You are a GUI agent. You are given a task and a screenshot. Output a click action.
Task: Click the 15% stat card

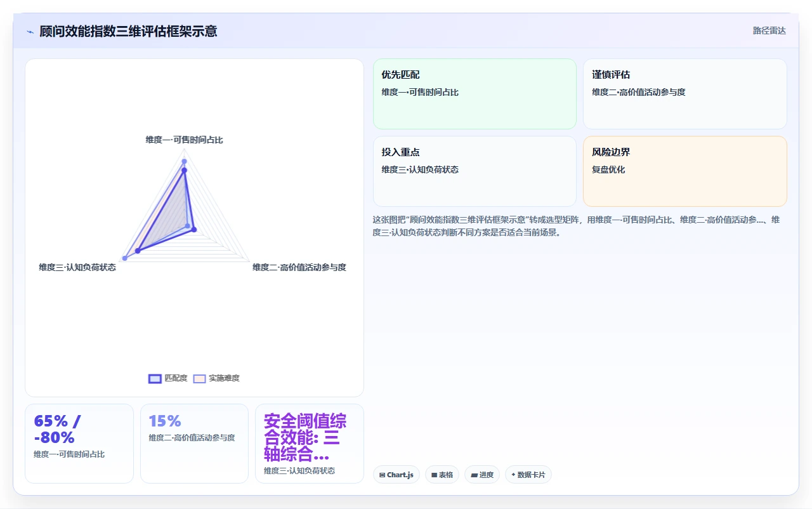(x=194, y=444)
